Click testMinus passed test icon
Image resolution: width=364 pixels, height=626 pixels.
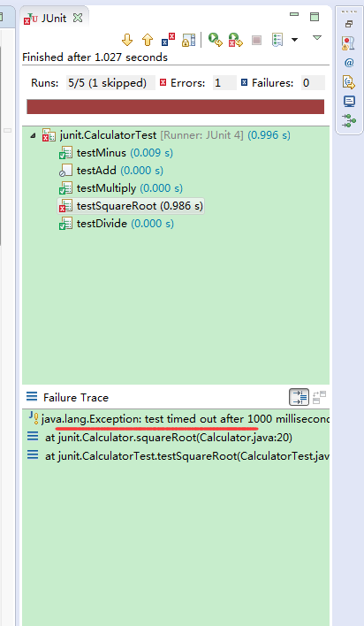65,153
